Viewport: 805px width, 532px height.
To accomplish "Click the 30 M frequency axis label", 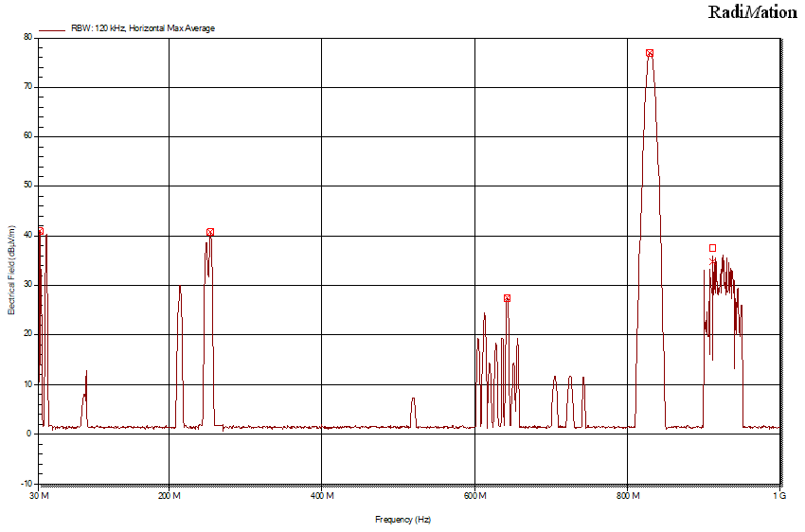I will click(x=40, y=496).
